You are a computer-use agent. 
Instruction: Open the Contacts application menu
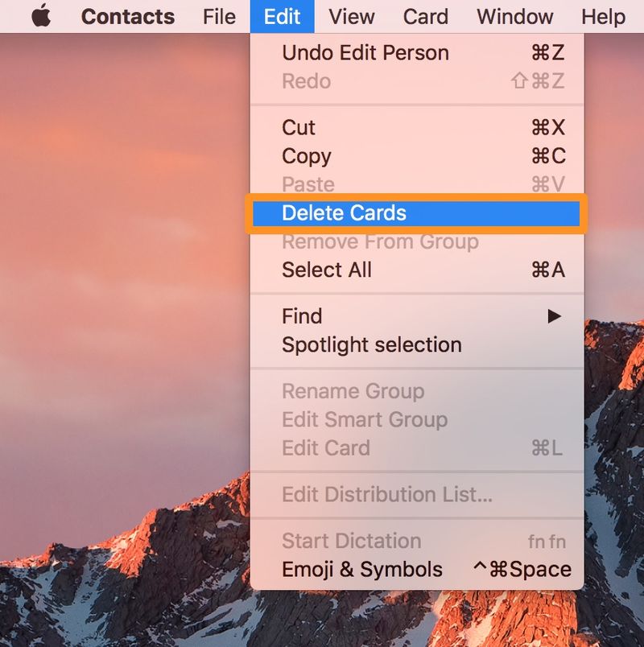tap(127, 17)
